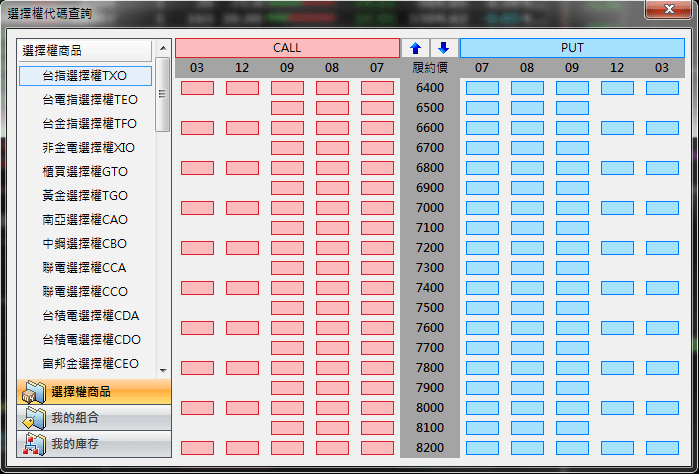Screen dimensions: 699x474
Task: Click the 我的庫存 panel icon
Action: coord(34,443)
